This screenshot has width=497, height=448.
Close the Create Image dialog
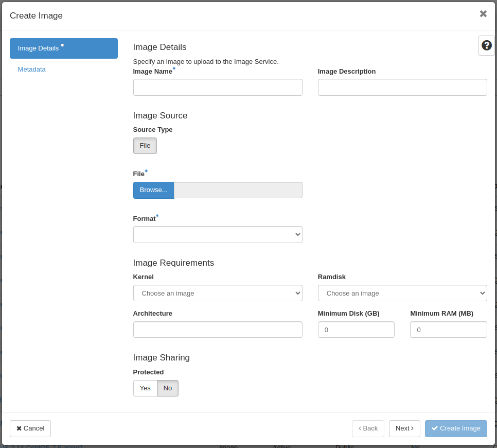click(x=483, y=13)
